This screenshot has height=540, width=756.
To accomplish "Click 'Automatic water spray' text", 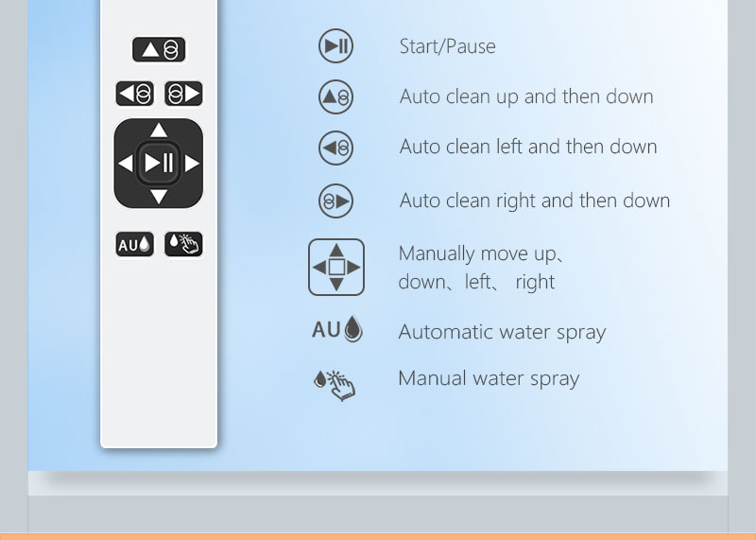I will (502, 333).
